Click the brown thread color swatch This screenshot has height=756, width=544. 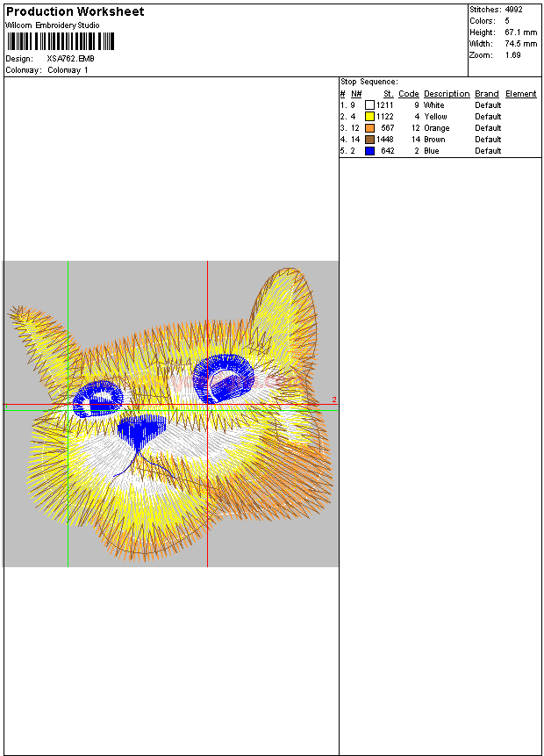click(369, 140)
